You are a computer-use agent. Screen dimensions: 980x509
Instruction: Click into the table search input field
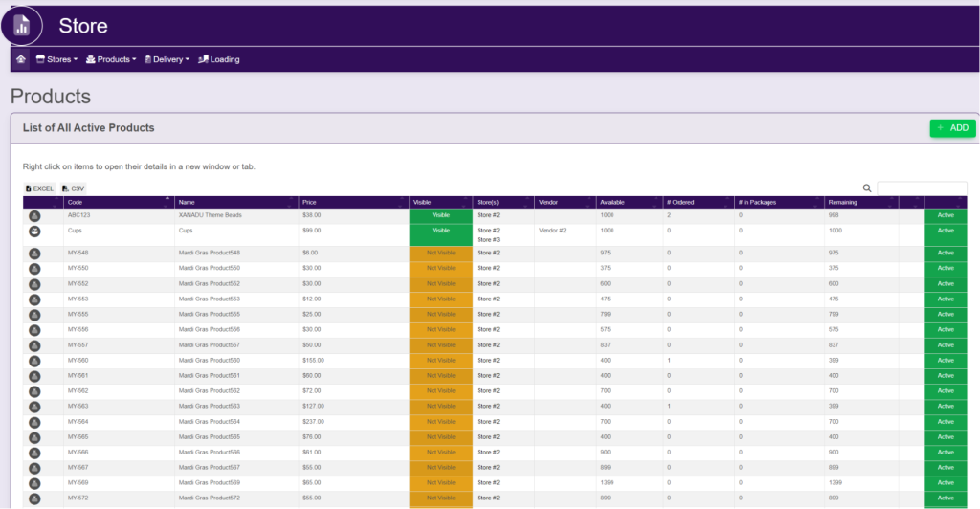click(922, 188)
